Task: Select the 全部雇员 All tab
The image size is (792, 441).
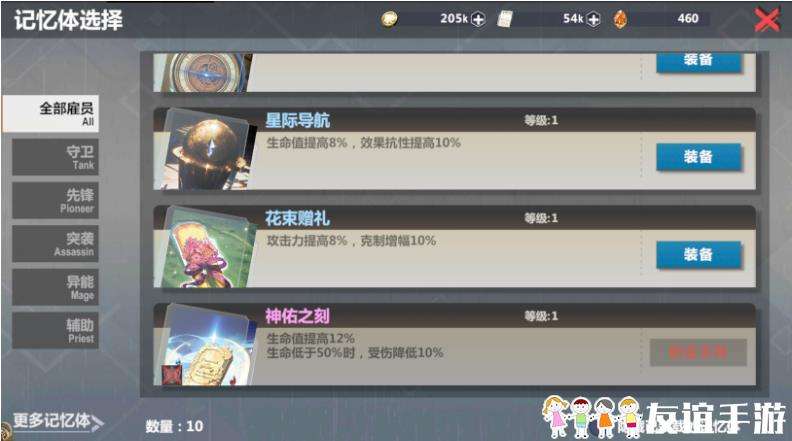Action: coord(51,114)
